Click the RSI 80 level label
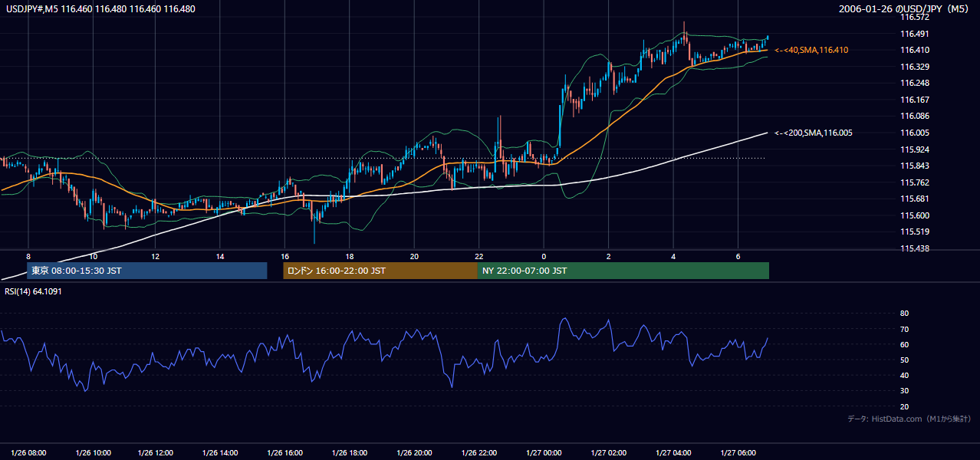 904,314
